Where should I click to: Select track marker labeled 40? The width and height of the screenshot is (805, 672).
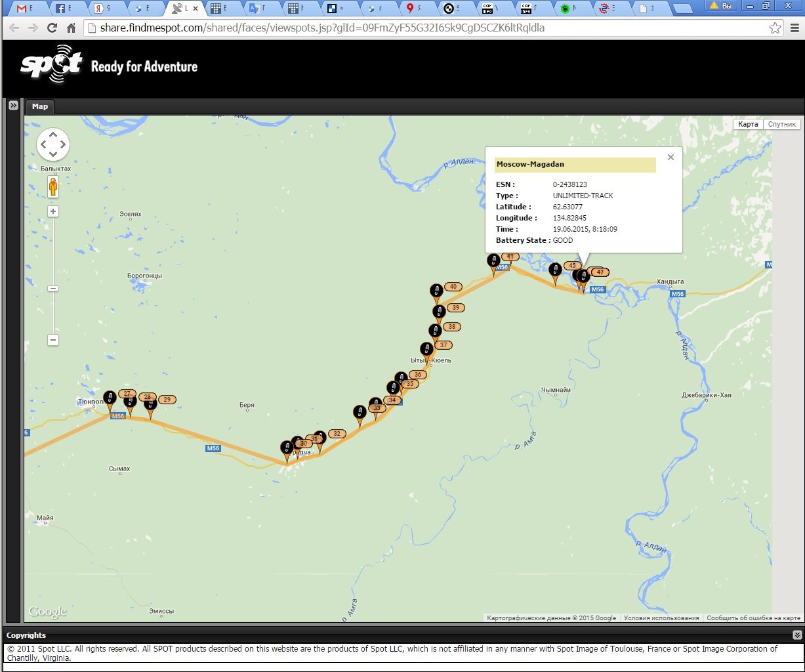[436, 291]
